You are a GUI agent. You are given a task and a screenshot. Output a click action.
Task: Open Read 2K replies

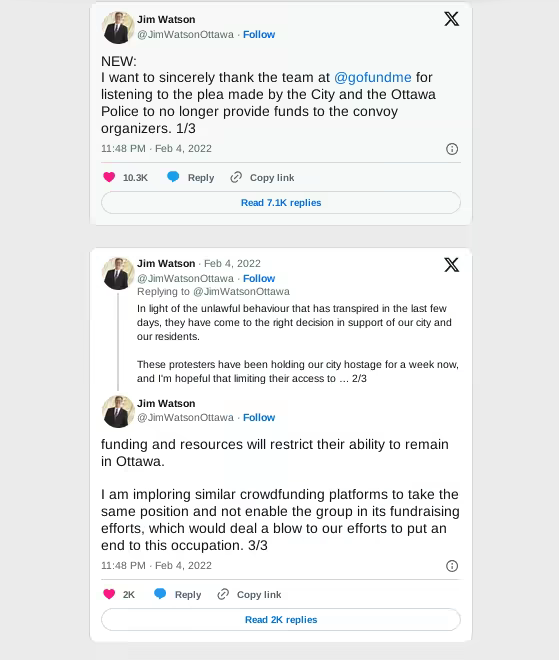(281, 620)
